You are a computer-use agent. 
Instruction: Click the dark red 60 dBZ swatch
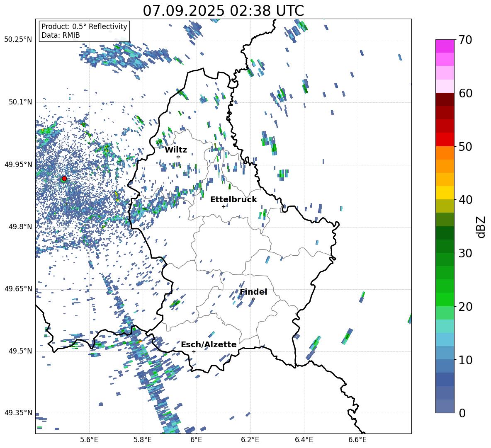445,99
